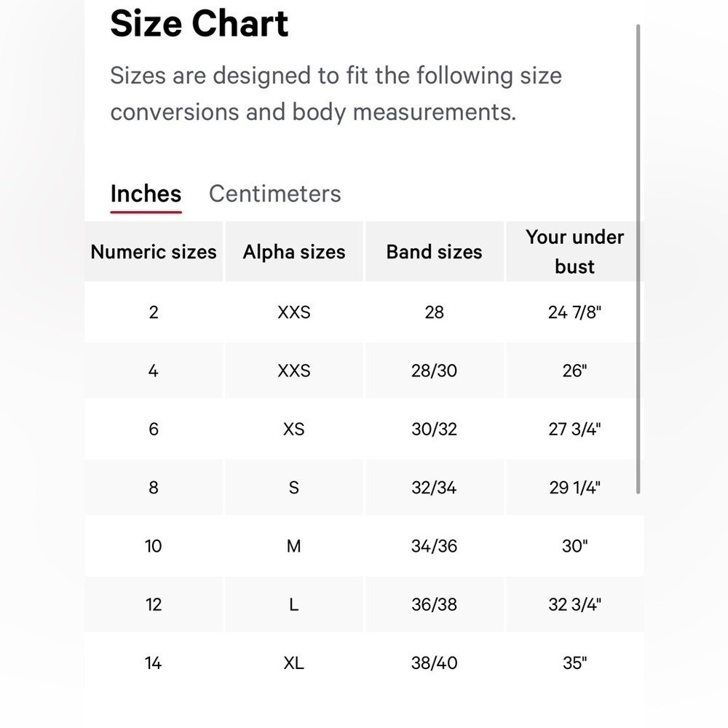
Task: Select the Inches tab
Action: click(146, 194)
